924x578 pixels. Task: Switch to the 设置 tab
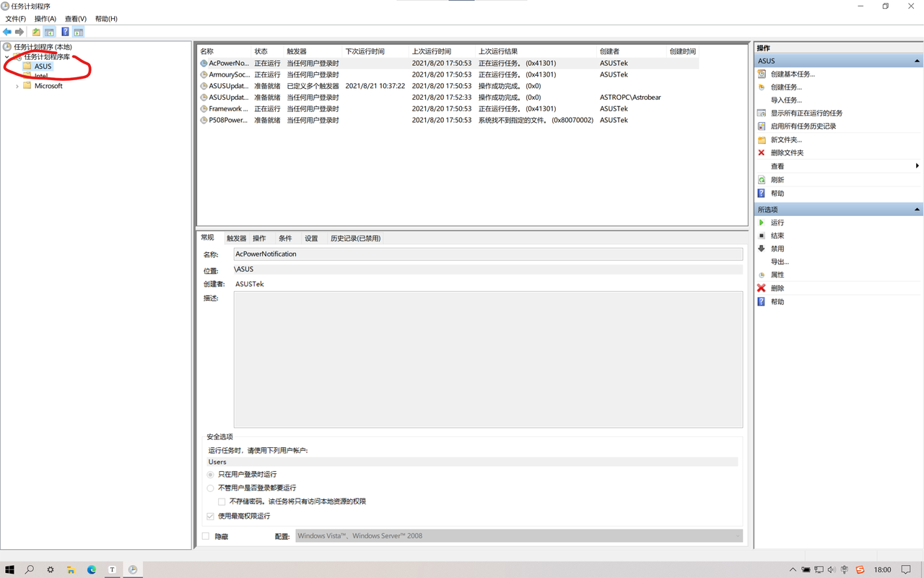(311, 238)
